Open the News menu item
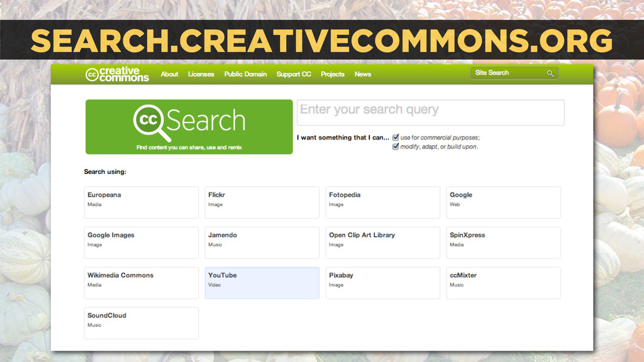The image size is (644, 362). 363,74
